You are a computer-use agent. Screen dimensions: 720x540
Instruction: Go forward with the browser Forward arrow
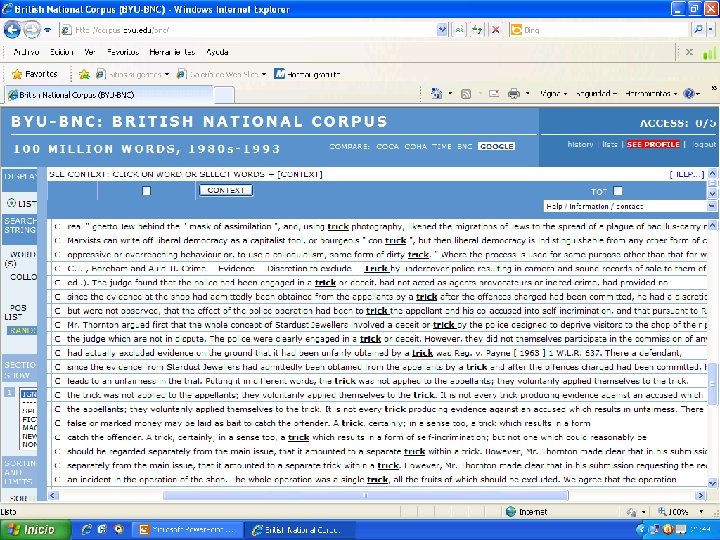click(31, 30)
